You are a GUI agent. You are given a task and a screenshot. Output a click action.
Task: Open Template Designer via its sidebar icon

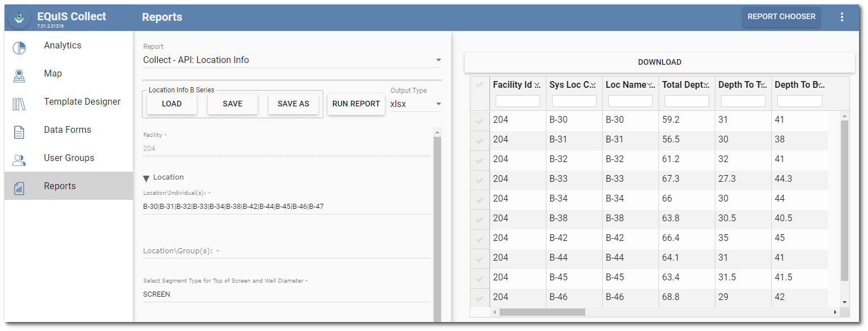19,101
